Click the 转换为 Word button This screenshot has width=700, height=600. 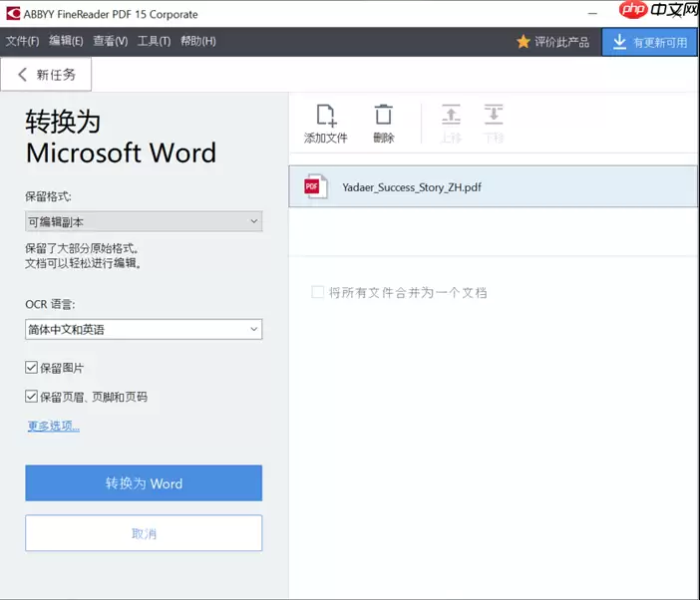pyautogui.click(x=144, y=483)
